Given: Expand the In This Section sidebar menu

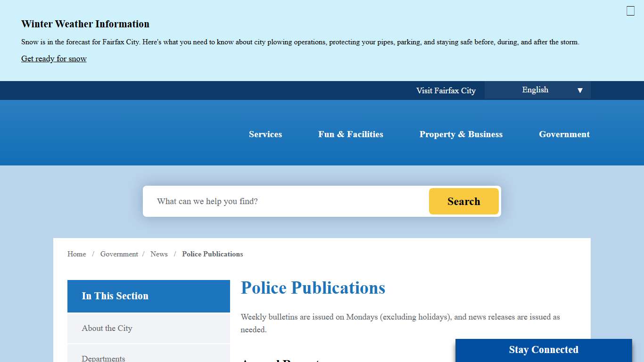Looking at the screenshot, I should click(115, 296).
